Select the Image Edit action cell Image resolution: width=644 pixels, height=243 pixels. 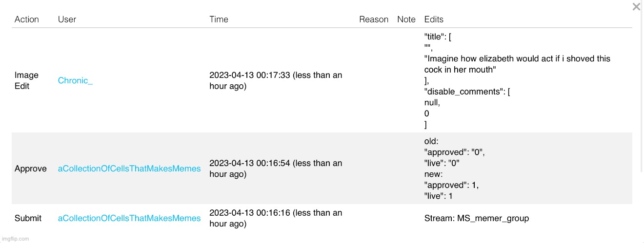coord(26,81)
